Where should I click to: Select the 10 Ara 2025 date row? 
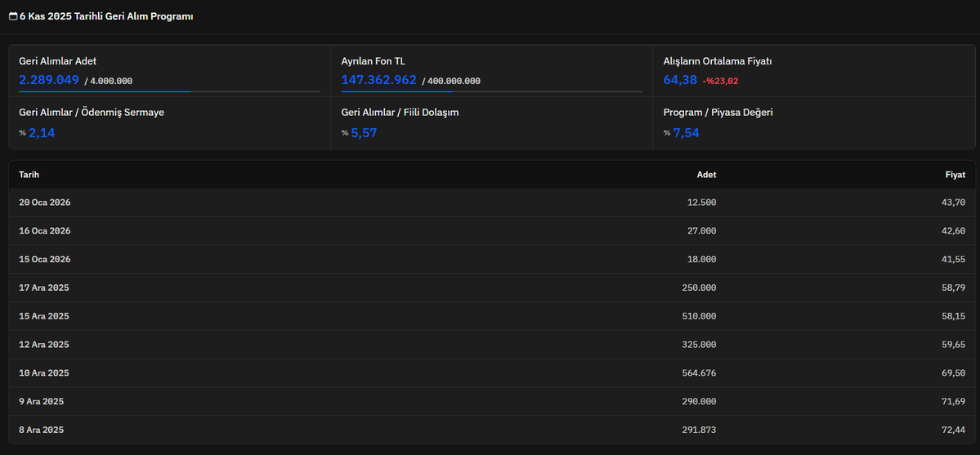(492, 373)
